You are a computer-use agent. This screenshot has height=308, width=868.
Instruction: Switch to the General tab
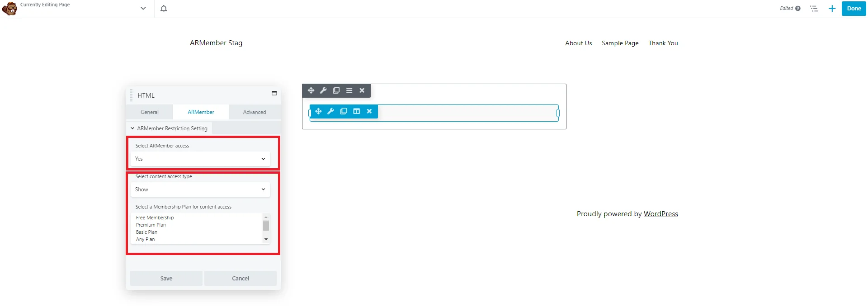[x=149, y=112]
